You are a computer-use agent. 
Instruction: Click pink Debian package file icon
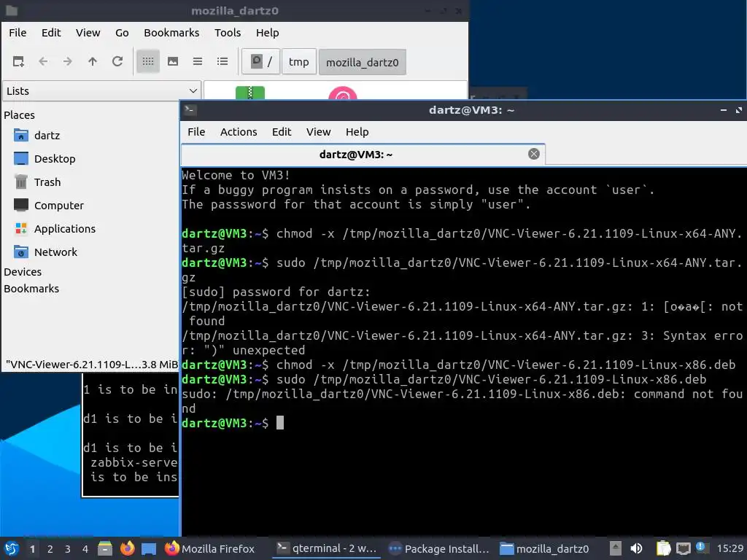pos(343,93)
